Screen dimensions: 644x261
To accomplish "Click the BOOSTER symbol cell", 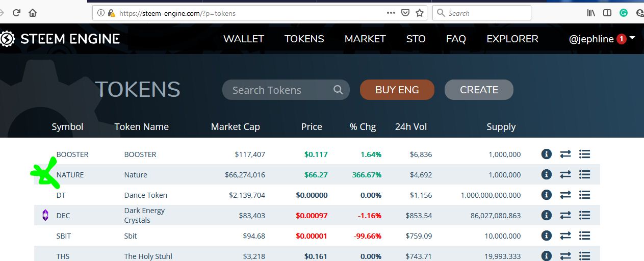I will pyautogui.click(x=72, y=154).
